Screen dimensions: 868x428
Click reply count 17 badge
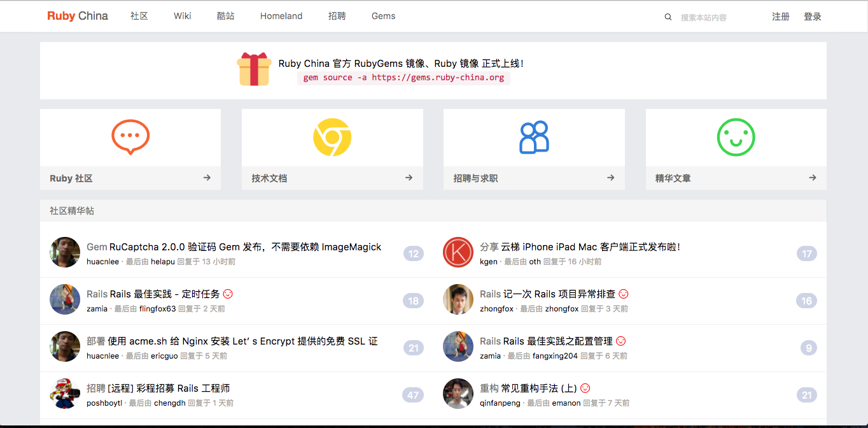(x=807, y=254)
